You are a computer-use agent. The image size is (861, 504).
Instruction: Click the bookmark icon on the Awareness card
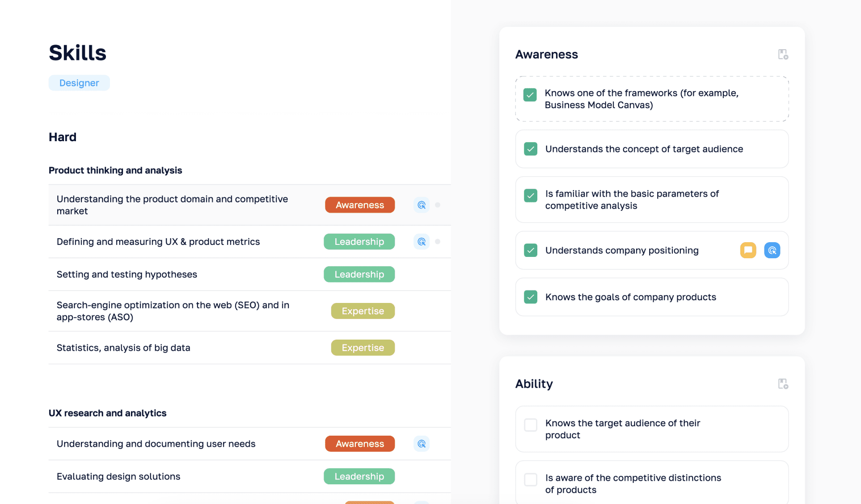783,54
